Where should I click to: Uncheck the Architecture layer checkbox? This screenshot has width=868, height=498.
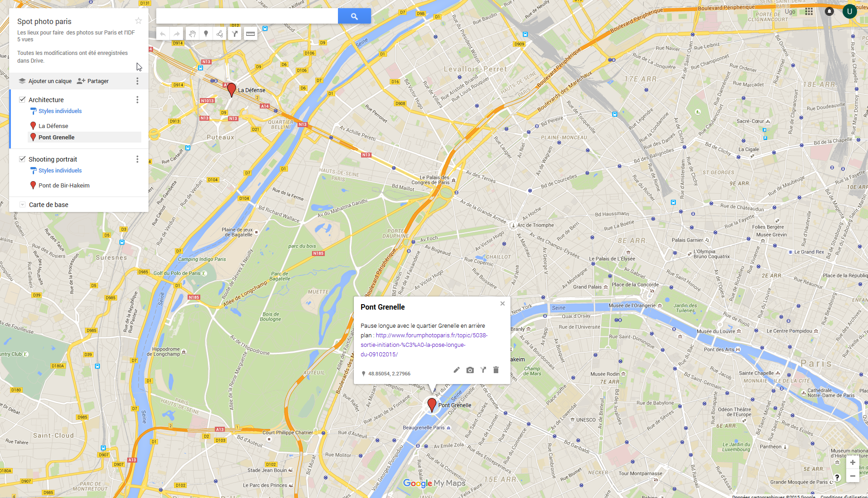22,99
